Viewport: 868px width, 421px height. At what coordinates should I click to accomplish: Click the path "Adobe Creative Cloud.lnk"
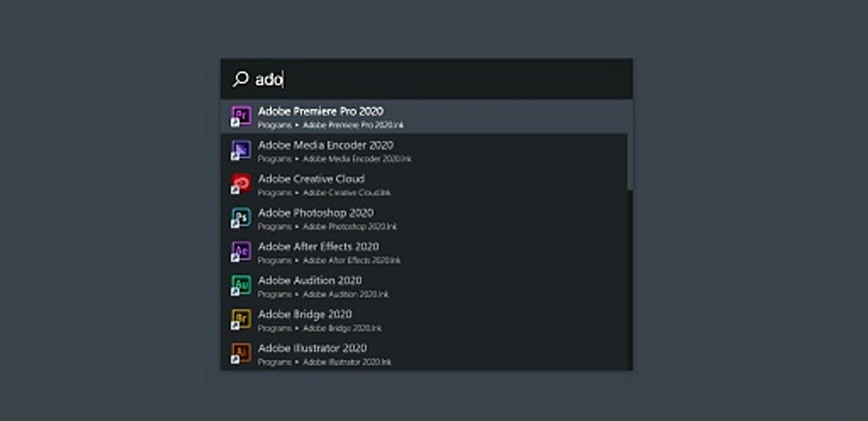tap(347, 193)
